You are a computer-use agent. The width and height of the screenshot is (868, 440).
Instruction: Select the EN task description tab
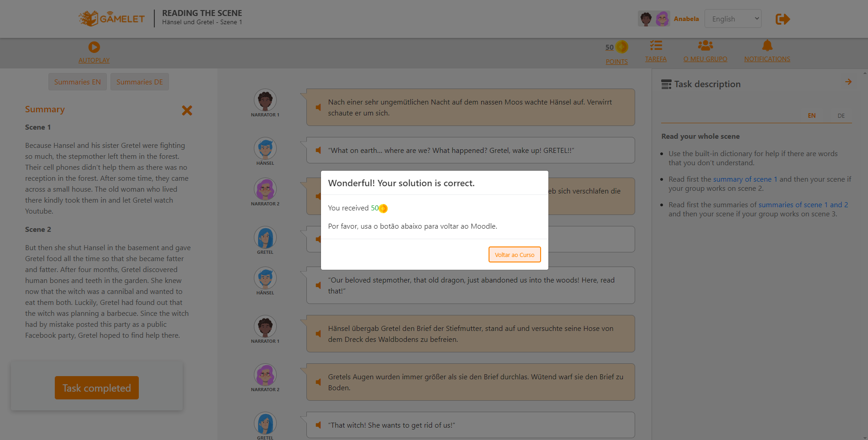811,115
